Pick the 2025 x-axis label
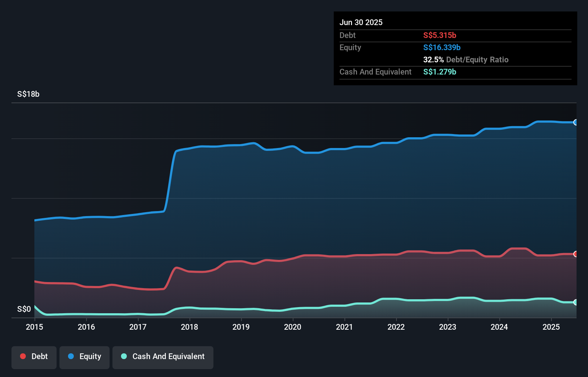The height and width of the screenshot is (377, 588). tap(551, 327)
